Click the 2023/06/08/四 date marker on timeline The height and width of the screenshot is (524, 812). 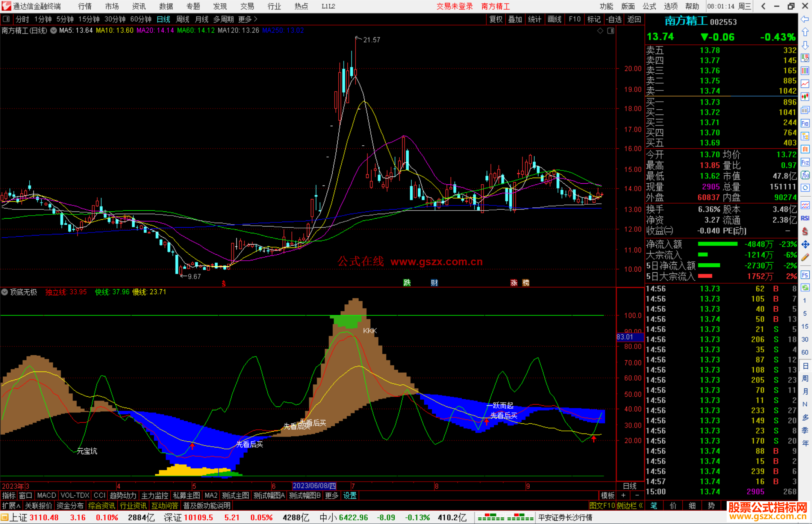[314, 486]
